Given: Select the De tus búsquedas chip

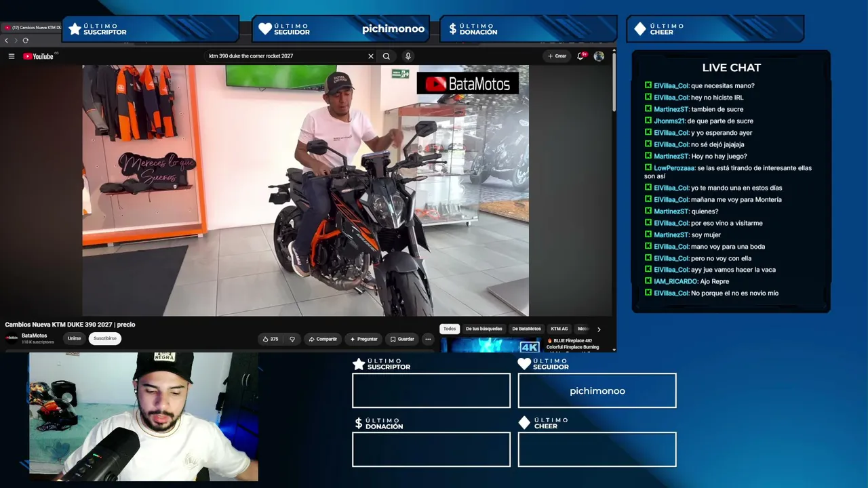Looking at the screenshot, I should point(484,329).
